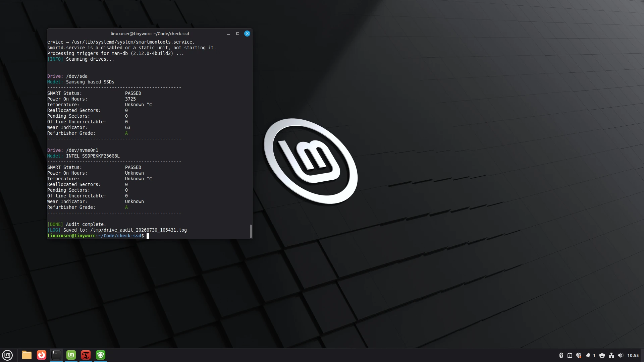Open the wired network tray icon
Viewport: 644px width, 362px height.
click(x=611, y=355)
